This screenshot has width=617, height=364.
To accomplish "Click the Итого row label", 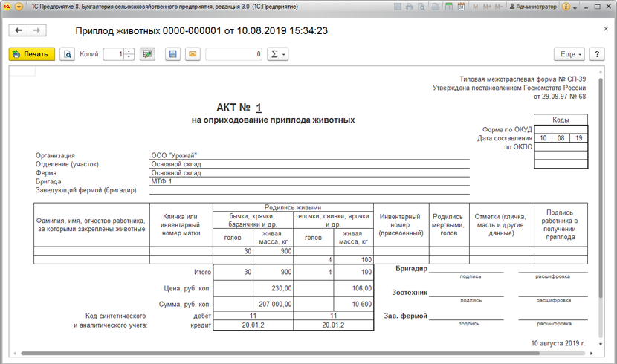I will click(x=203, y=272).
